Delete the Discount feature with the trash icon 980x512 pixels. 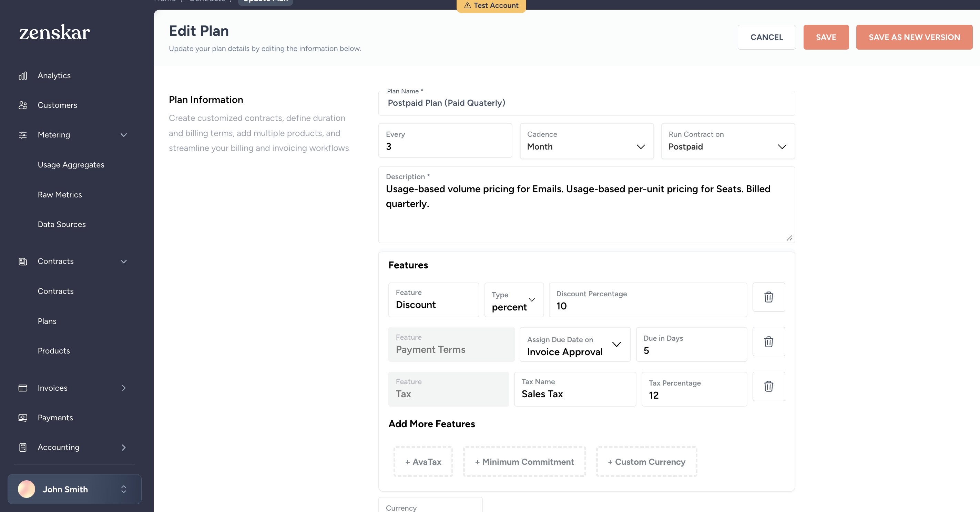[x=768, y=297]
